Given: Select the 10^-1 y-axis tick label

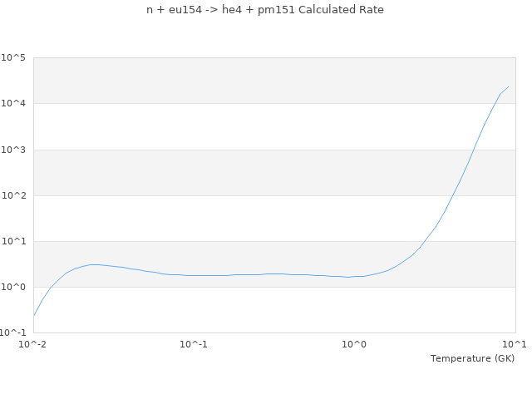Looking at the screenshot, I should [x=13, y=333].
